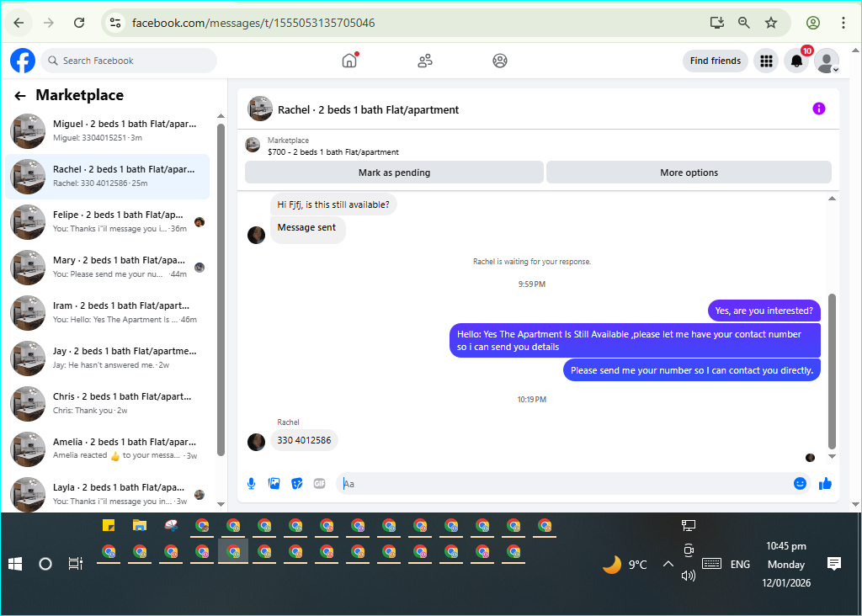The image size is (862, 616).
Task: Open File Explorer from taskbar
Action: pyautogui.click(x=140, y=525)
